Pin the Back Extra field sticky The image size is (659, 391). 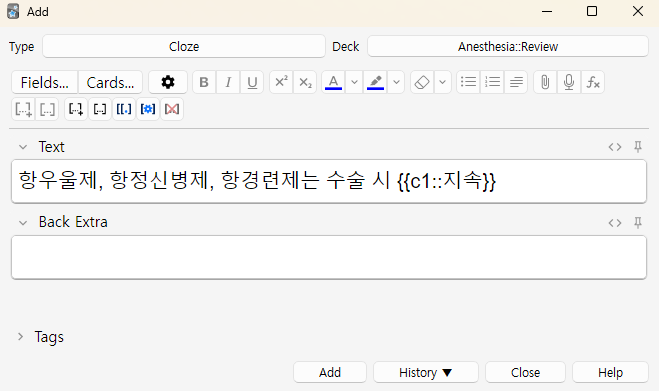coord(638,222)
